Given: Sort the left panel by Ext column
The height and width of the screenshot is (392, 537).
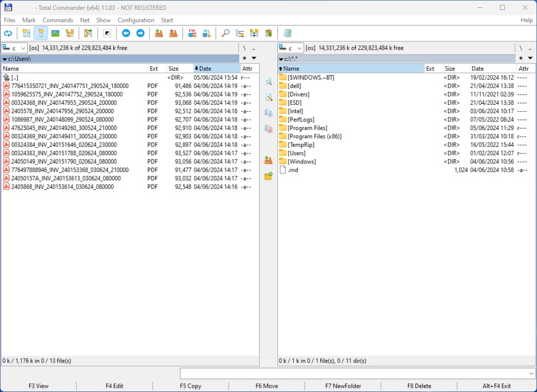Looking at the screenshot, I should pos(157,69).
